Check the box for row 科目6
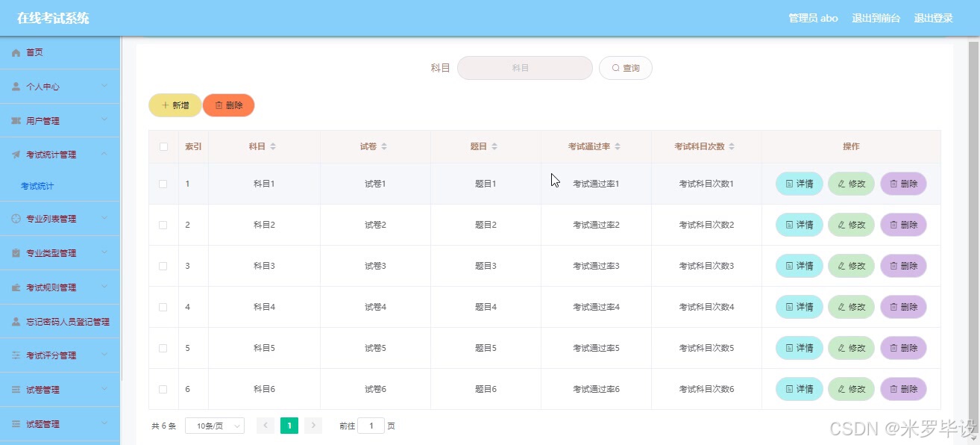 coord(163,389)
